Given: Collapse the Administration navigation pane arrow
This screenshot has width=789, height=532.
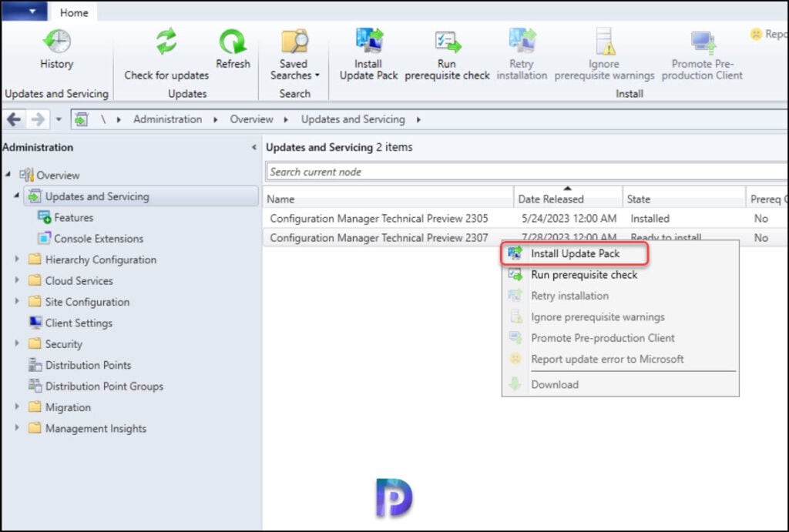Looking at the screenshot, I should coord(253,147).
